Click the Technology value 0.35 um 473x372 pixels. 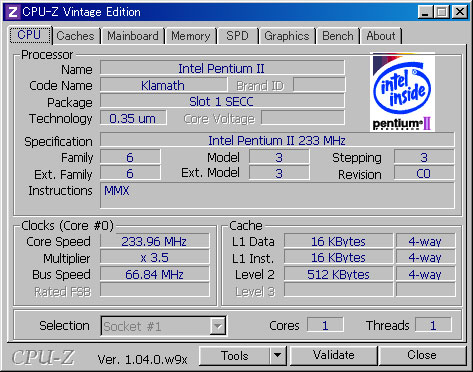tap(133, 118)
